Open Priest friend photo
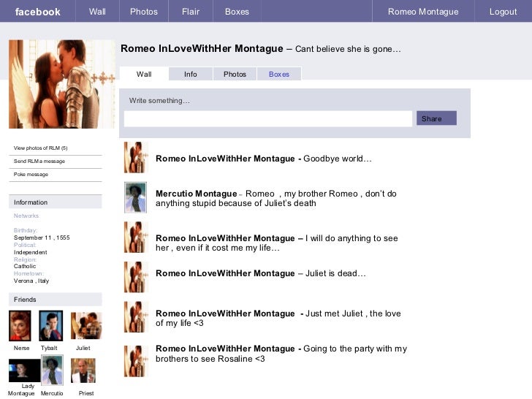The image size is (532, 399). pos(83,370)
